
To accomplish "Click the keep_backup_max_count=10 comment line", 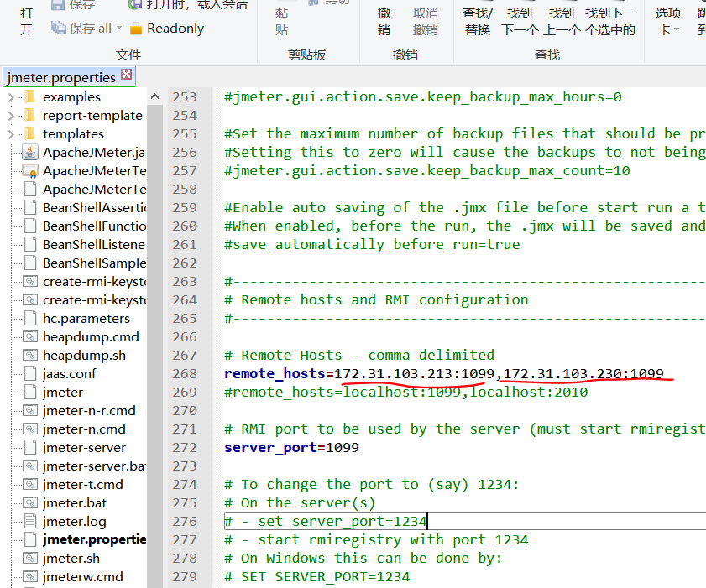I will 427,171.
